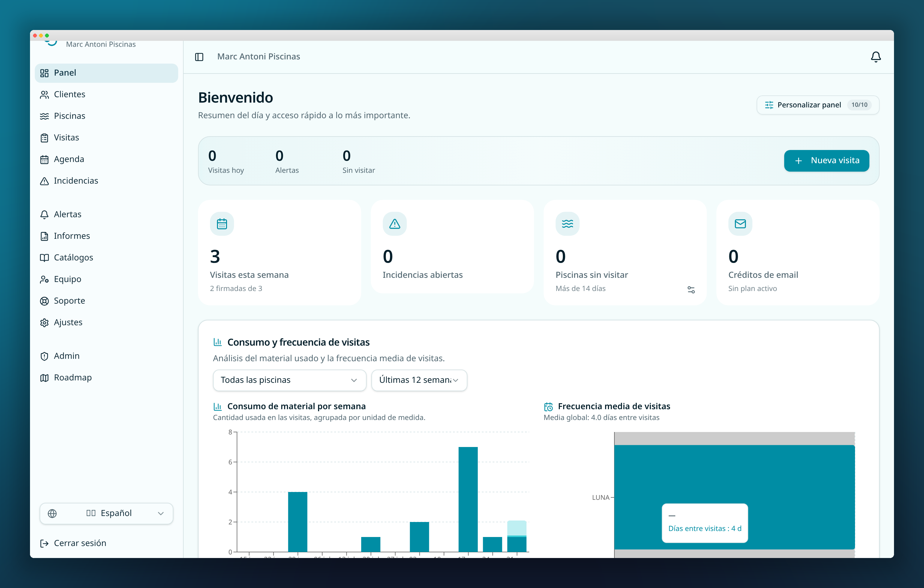Screen dimensions: 924x588
Task: Click the Sin visitar counter
Action: coord(358,162)
